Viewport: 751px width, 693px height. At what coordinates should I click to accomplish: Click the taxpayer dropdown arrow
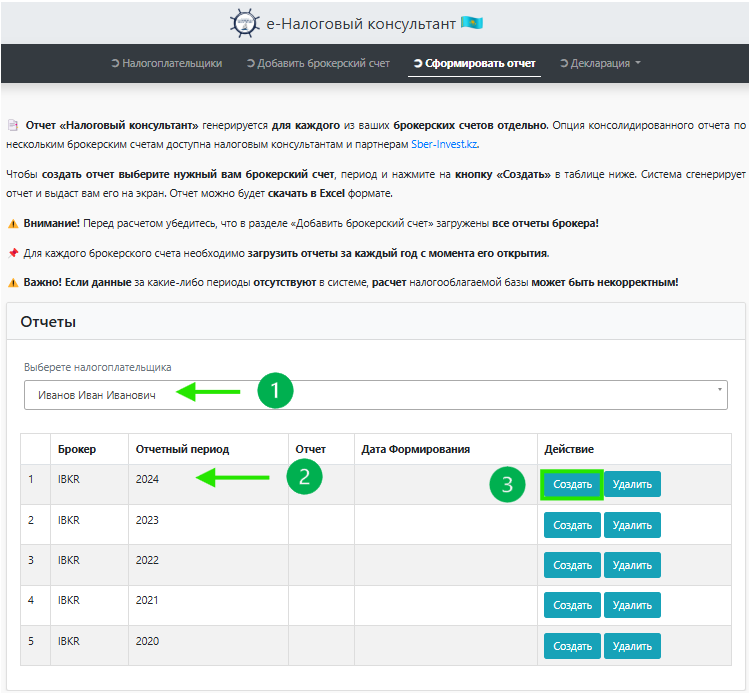tap(719, 389)
